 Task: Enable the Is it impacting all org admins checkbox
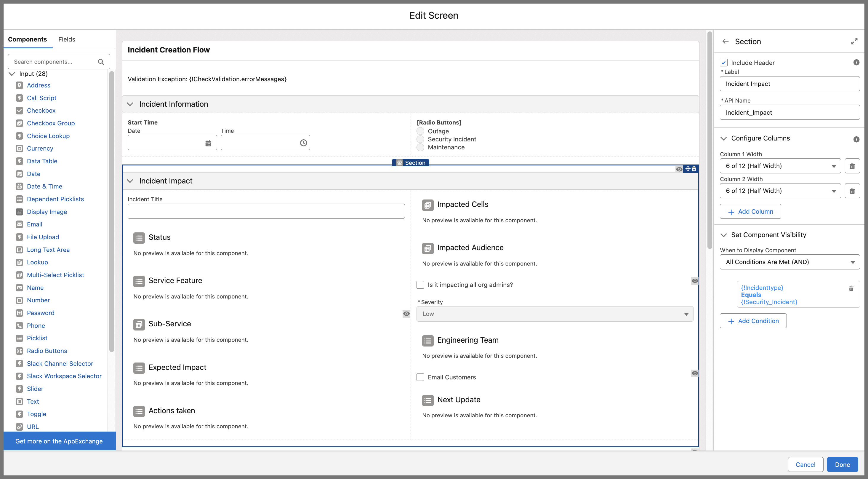click(421, 285)
